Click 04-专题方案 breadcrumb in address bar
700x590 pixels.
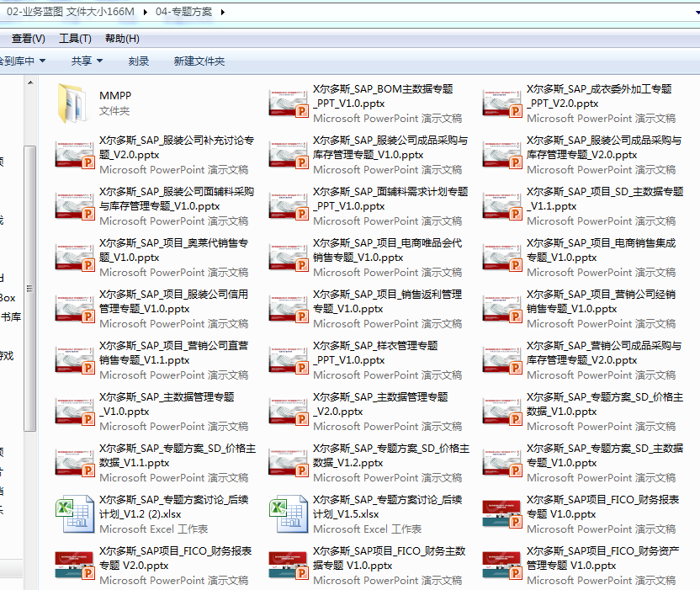(x=183, y=12)
